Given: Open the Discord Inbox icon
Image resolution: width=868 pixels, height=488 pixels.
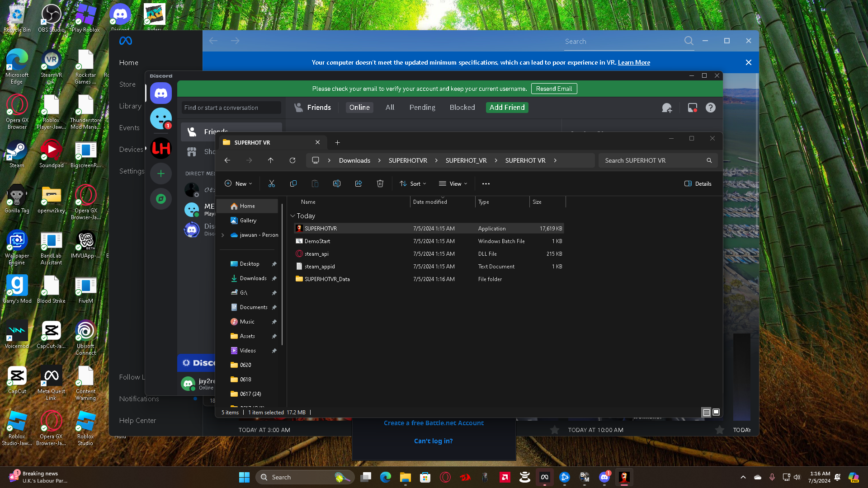Looking at the screenshot, I should coord(692,108).
